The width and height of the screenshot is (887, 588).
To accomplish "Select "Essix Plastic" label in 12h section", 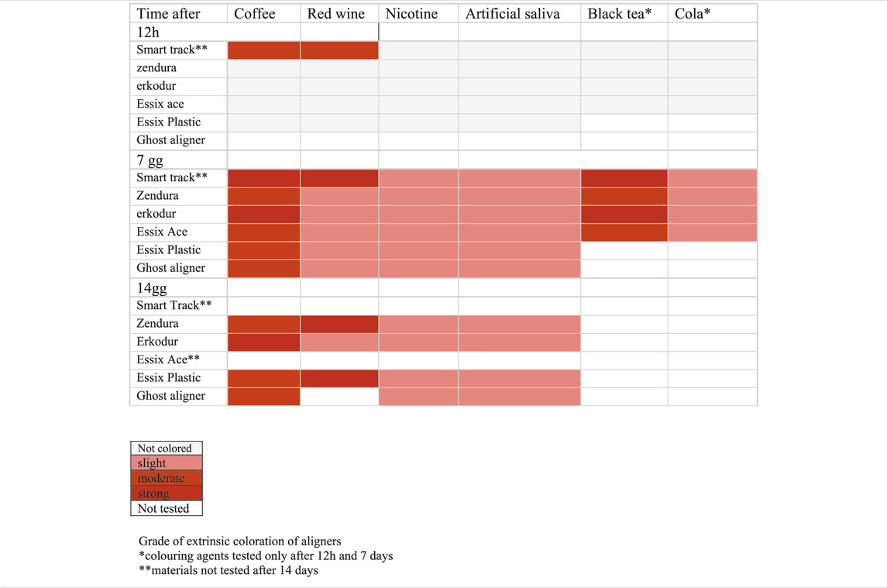I will (169, 122).
